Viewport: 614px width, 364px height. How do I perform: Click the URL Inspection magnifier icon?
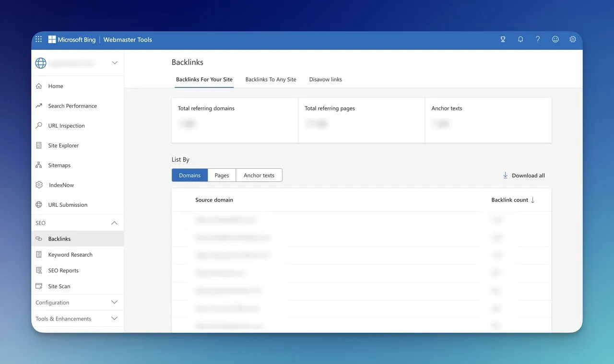[x=39, y=126]
